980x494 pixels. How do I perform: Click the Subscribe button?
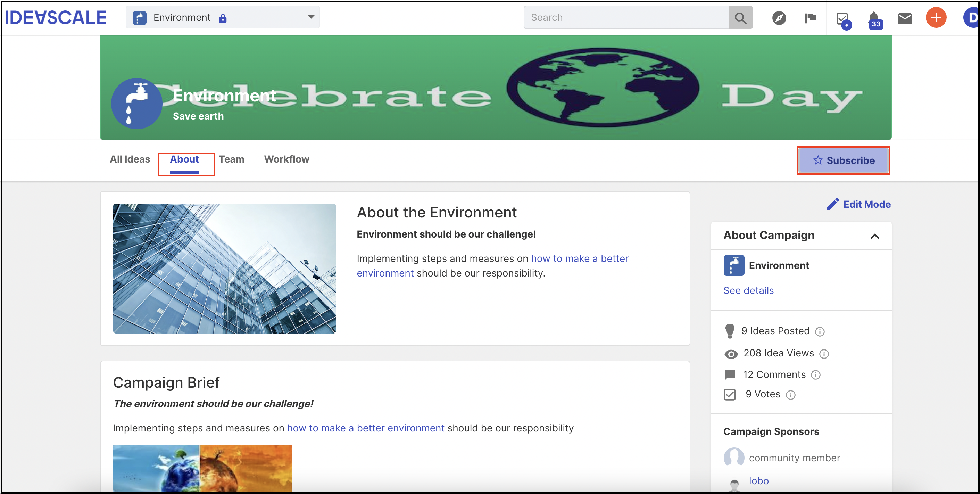(x=844, y=160)
